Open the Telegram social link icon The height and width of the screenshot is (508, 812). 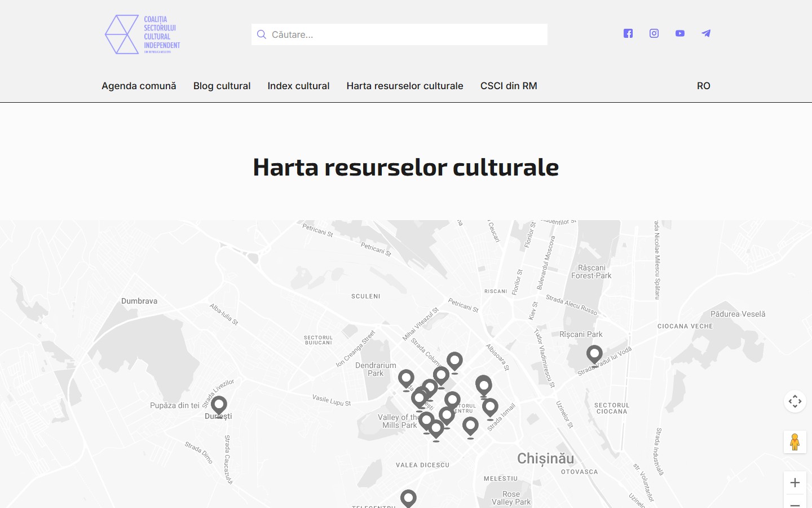click(706, 33)
